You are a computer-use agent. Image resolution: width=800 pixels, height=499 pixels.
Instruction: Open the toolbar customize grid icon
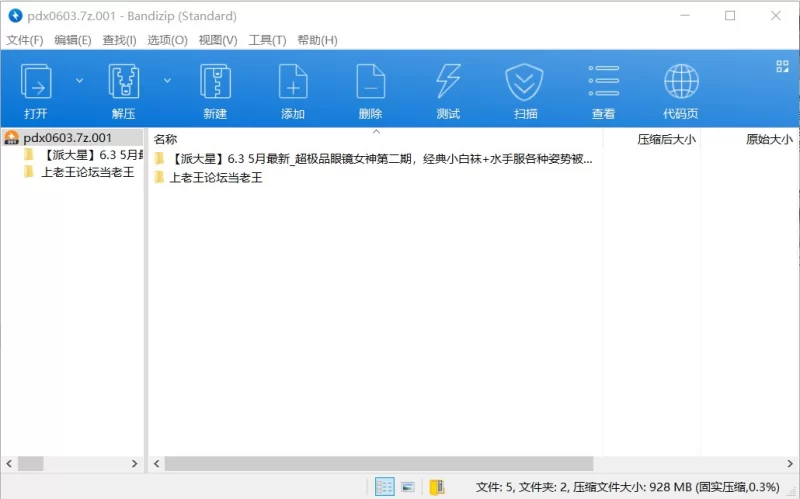click(x=782, y=66)
